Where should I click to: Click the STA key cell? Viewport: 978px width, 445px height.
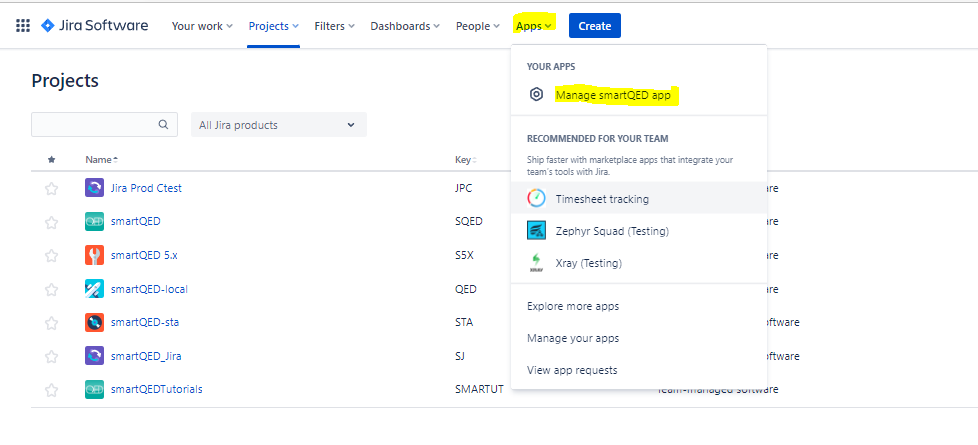click(x=465, y=323)
